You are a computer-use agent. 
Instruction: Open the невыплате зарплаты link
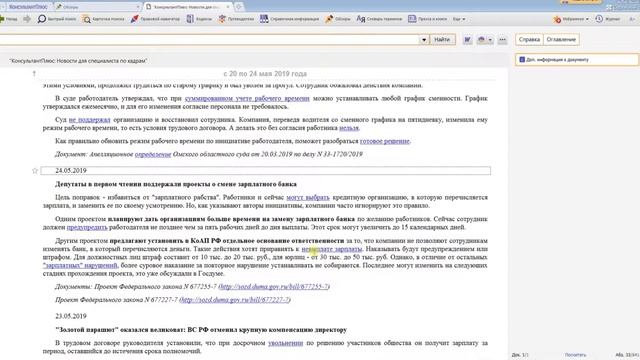tap(332, 249)
